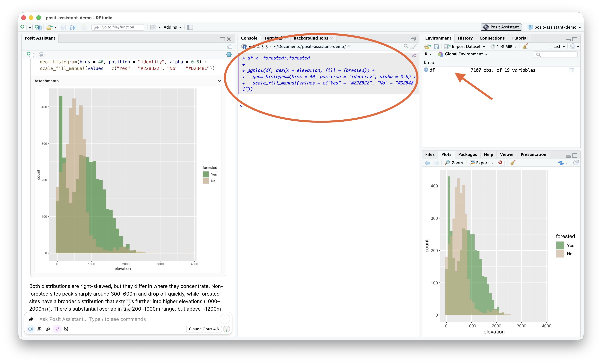Open the posit-assistant-demo project menu
Image resolution: width=602 pixels, height=364 pixels.
pos(554,27)
